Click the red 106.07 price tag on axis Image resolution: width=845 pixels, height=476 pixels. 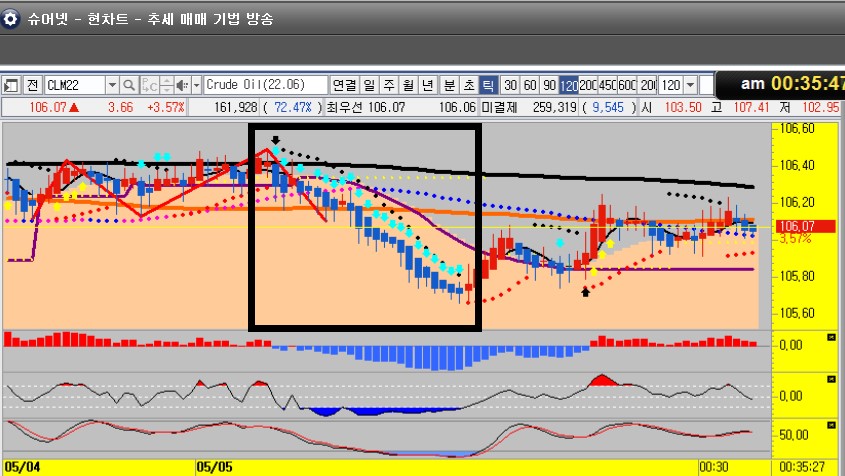coord(804,226)
